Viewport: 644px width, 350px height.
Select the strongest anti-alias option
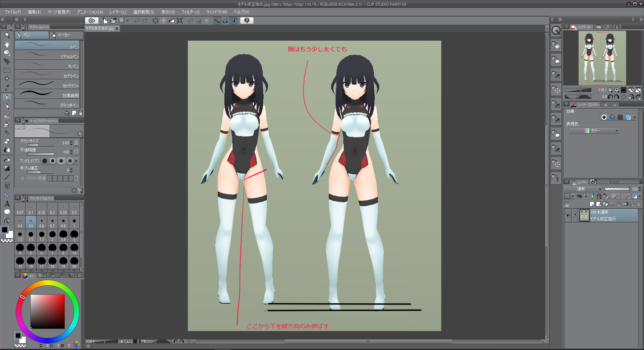[x=70, y=161]
